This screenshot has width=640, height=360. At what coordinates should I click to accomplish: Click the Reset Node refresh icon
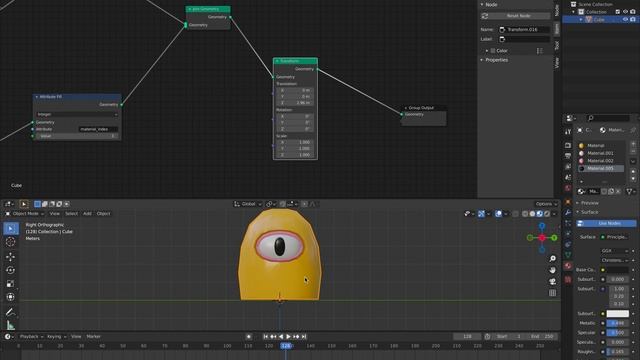coord(485,16)
